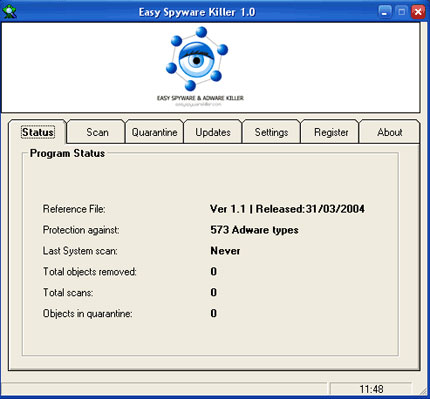Close the Easy Spyware Killer window

[418, 12]
